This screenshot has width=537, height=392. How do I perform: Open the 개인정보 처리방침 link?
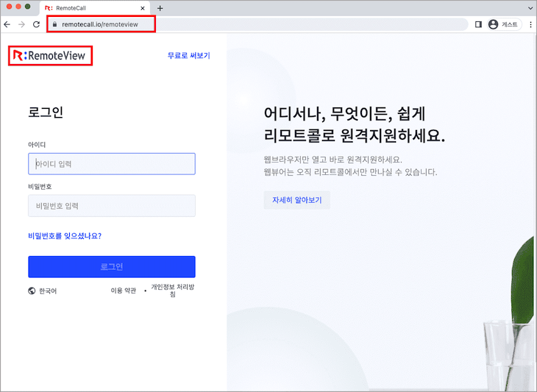tap(173, 291)
